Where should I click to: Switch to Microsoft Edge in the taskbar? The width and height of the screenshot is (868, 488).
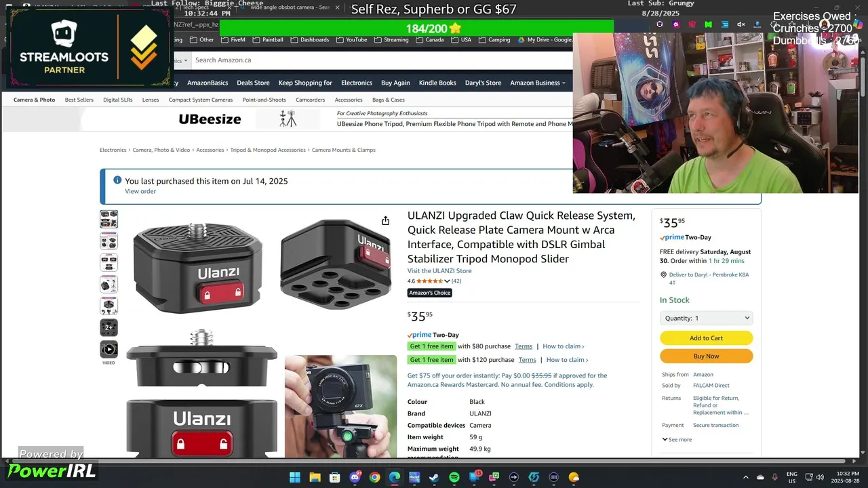[395, 477]
